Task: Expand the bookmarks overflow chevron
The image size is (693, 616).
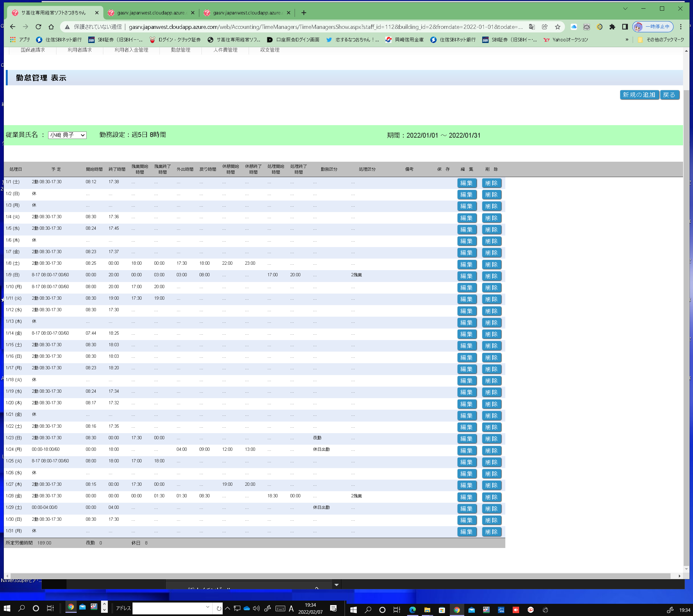Action: coord(627,40)
